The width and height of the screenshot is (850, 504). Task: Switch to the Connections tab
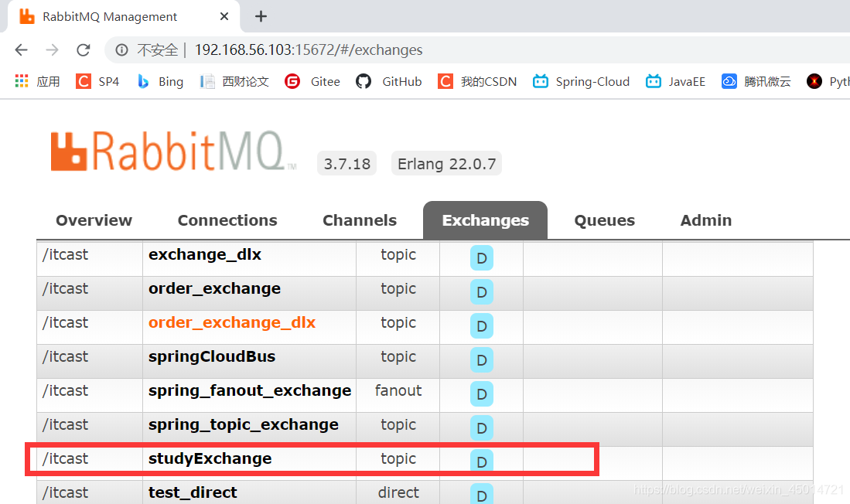(x=227, y=220)
